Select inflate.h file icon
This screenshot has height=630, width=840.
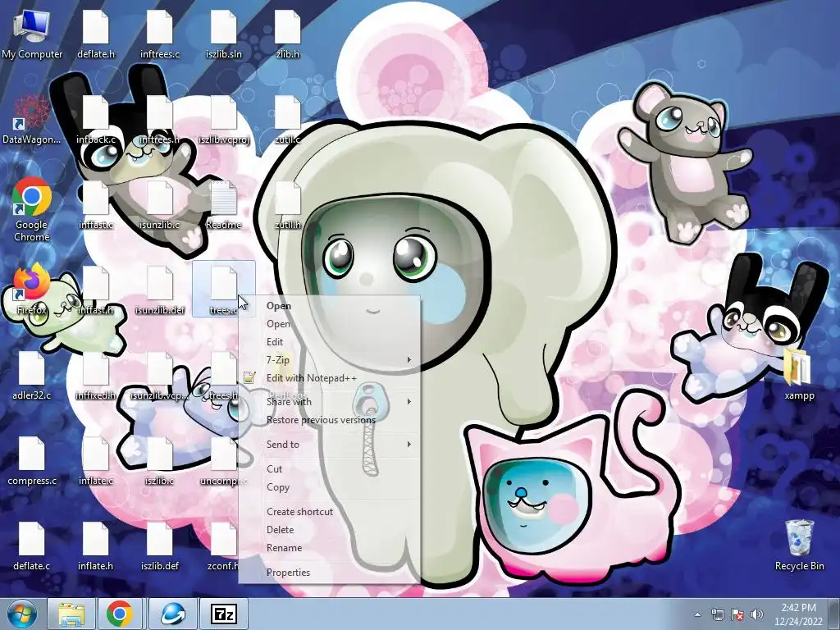(x=96, y=546)
